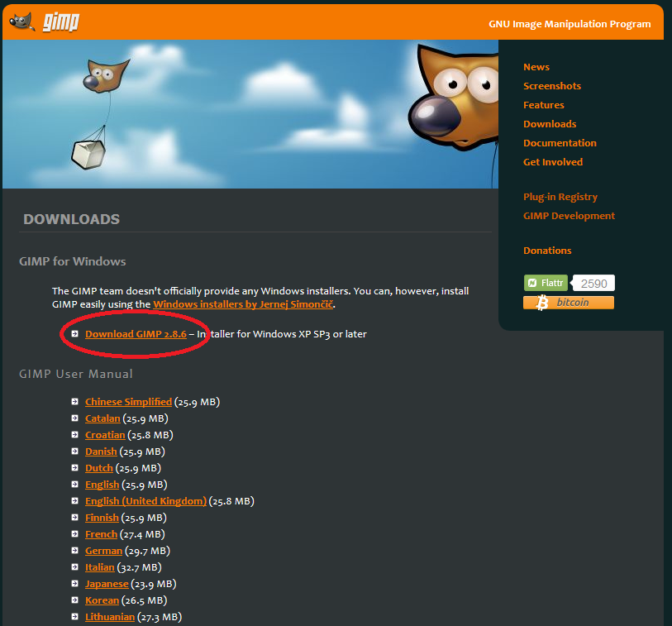Screen dimensions: 672x626
Task: Download French user manual
Action: pyautogui.click(x=101, y=534)
